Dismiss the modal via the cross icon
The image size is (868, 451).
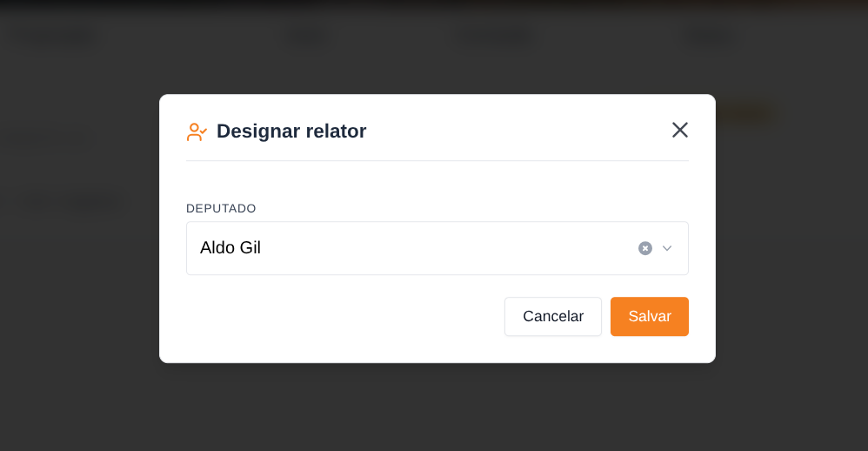click(680, 131)
